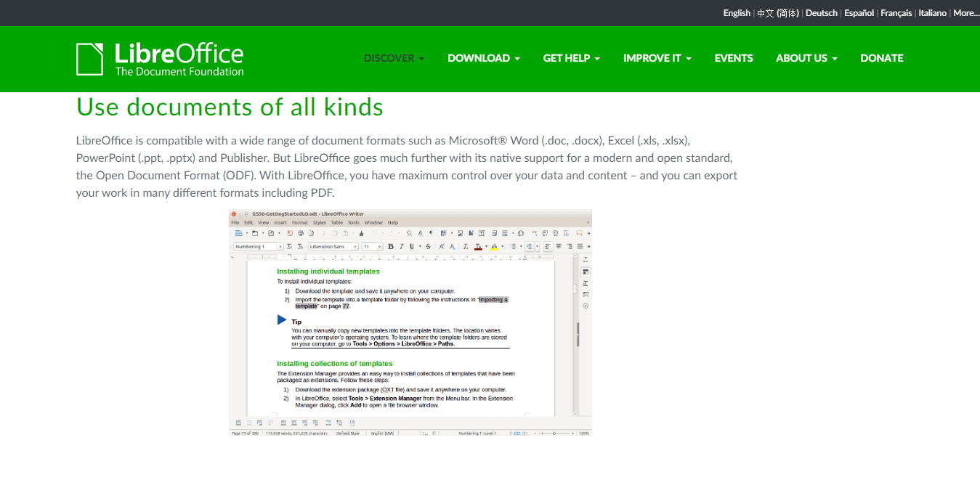This screenshot has width=980, height=477.
Task: Click the Strikethrough icon in the Writer screenshot
Action: tap(429, 246)
